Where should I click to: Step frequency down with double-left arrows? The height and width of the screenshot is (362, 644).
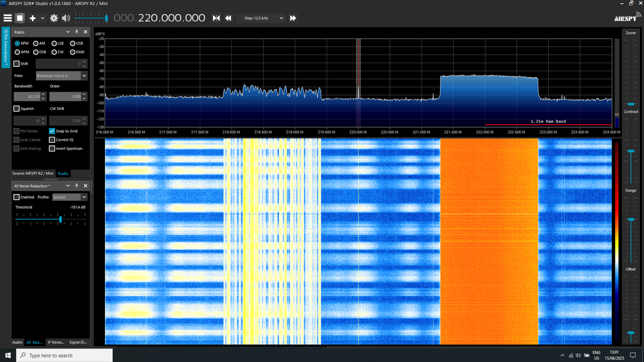[228, 18]
